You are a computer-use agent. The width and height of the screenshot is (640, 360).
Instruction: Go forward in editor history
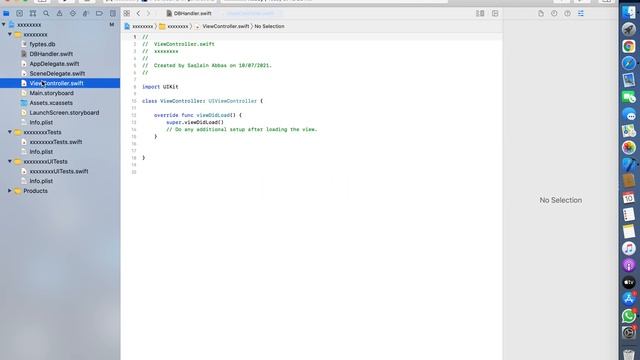149,13
